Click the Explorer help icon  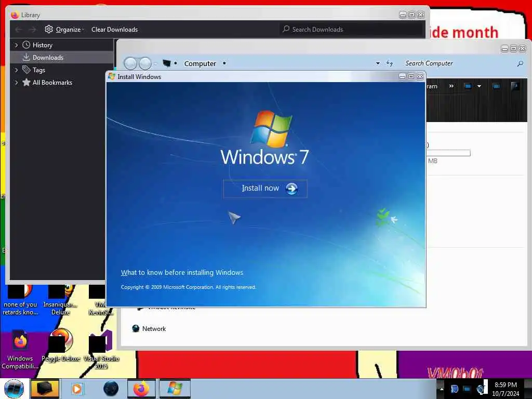(515, 86)
